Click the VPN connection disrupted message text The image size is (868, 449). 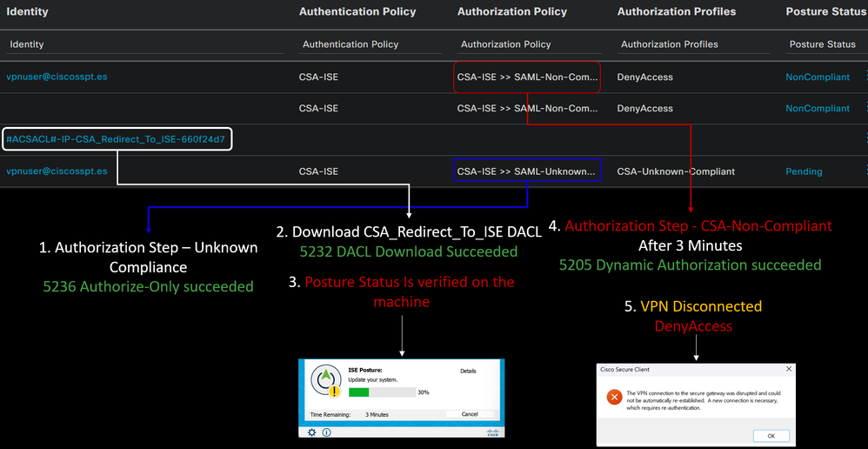704,399
